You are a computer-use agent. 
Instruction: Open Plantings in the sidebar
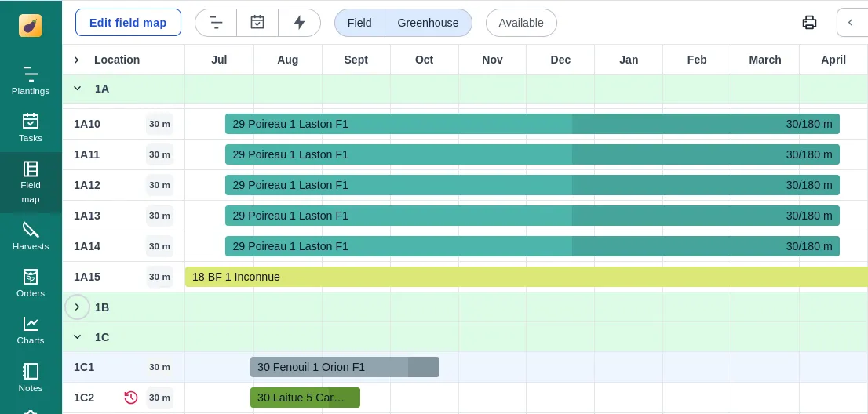(31, 81)
